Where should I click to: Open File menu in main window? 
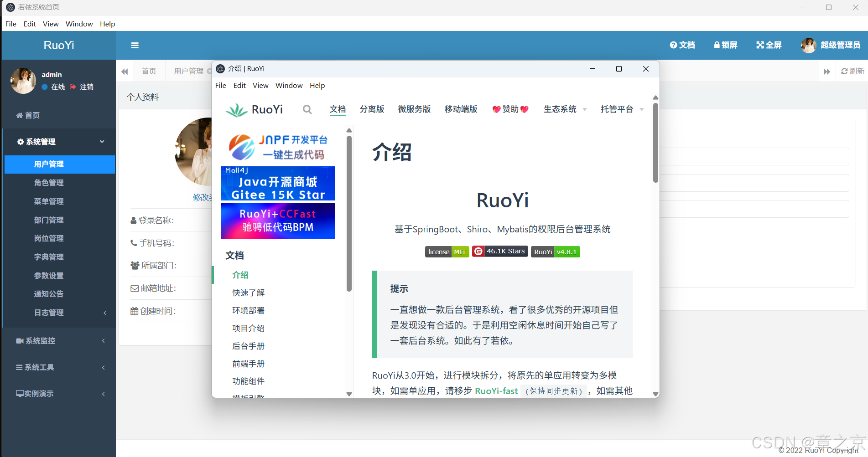(11, 24)
